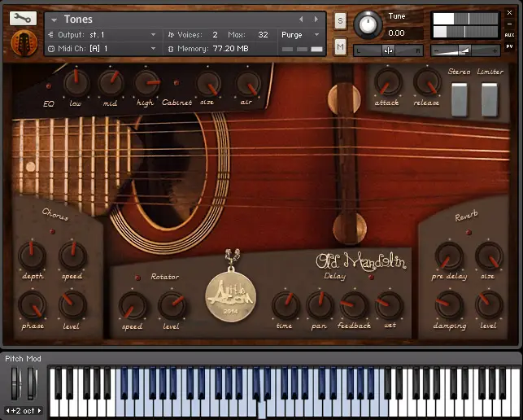This screenshot has width=523, height=420.
Task: Click the Tune value field 0.00
Action: 396,33
